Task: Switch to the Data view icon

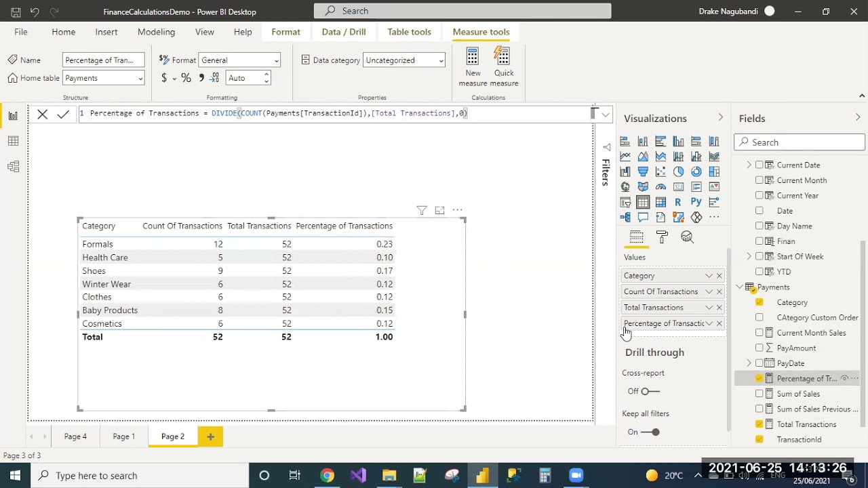Action: 13,141
